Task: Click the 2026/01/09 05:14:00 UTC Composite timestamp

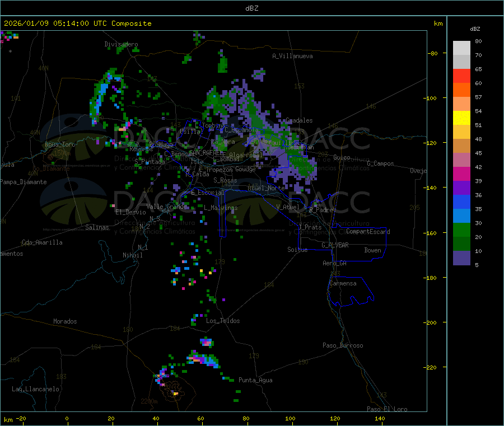Action: point(77,24)
